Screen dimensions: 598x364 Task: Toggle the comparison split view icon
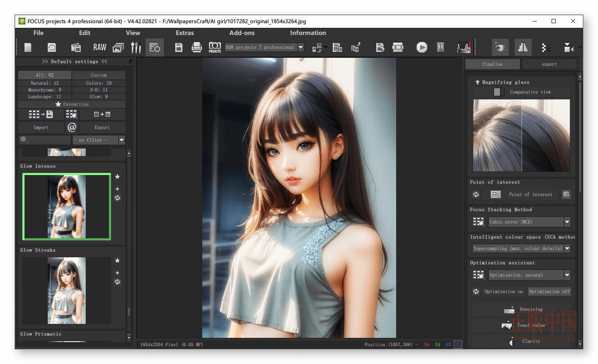(x=523, y=47)
